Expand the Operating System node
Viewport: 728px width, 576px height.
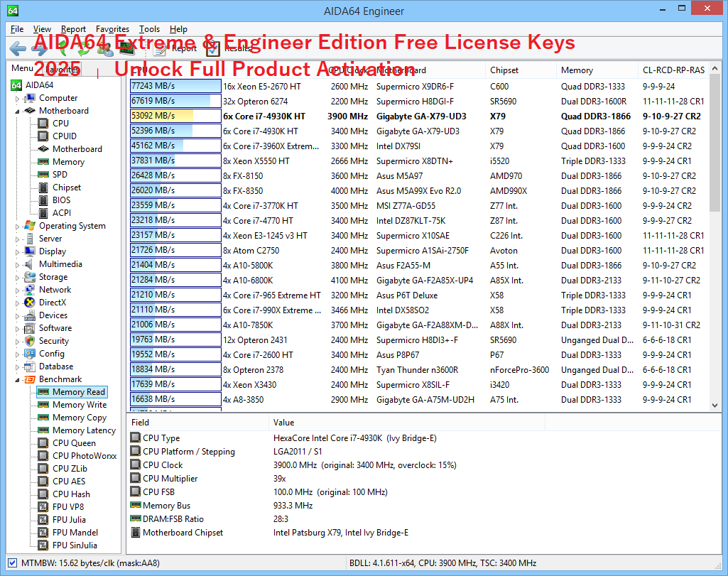[x=17, y=226]
